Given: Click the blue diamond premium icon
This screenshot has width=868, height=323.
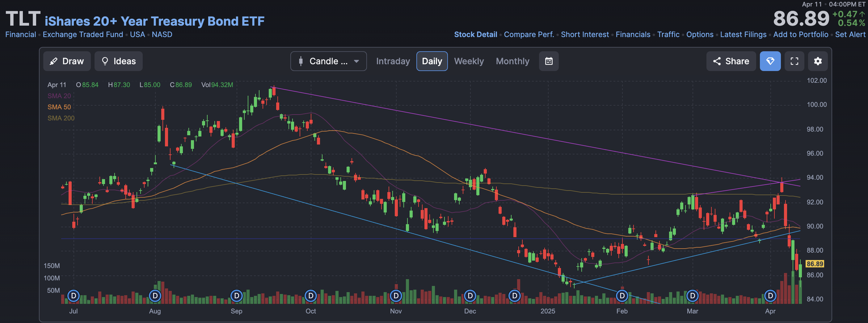Looking at the screenshot, I should point(770,61).
